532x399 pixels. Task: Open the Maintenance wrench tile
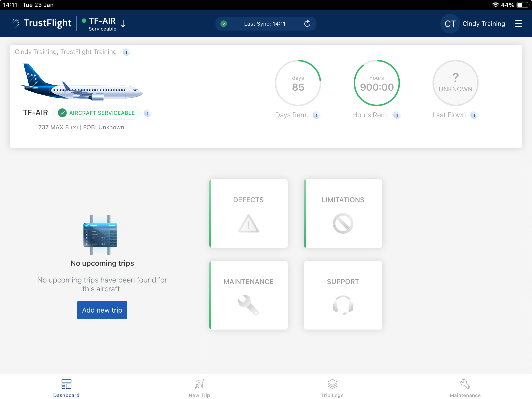(249, 295)
